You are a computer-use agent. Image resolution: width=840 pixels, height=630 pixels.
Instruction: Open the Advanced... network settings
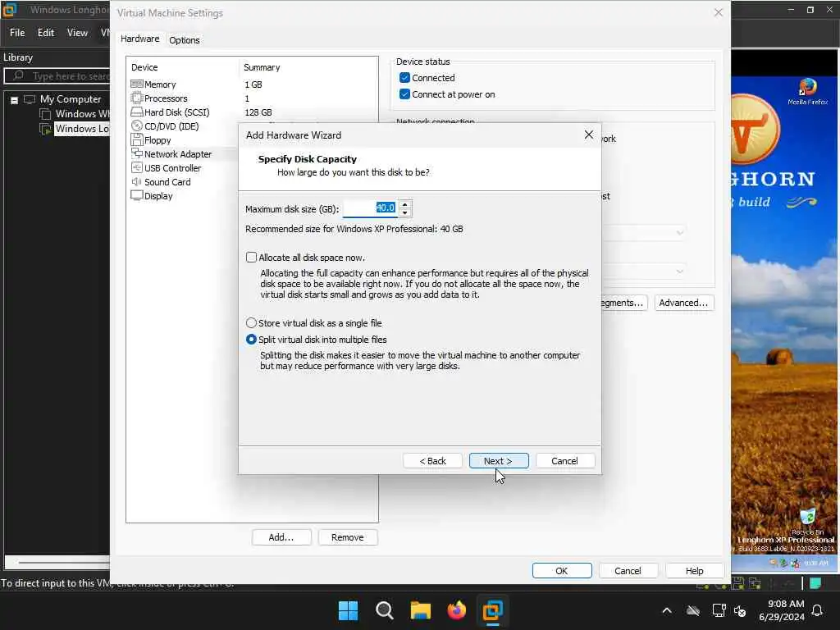(683, 303)
